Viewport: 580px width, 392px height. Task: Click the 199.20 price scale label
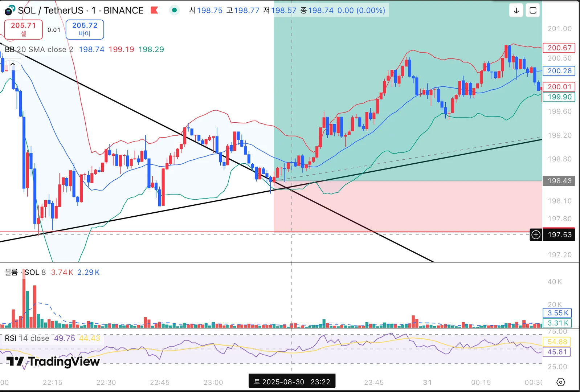tap(559, 135)
